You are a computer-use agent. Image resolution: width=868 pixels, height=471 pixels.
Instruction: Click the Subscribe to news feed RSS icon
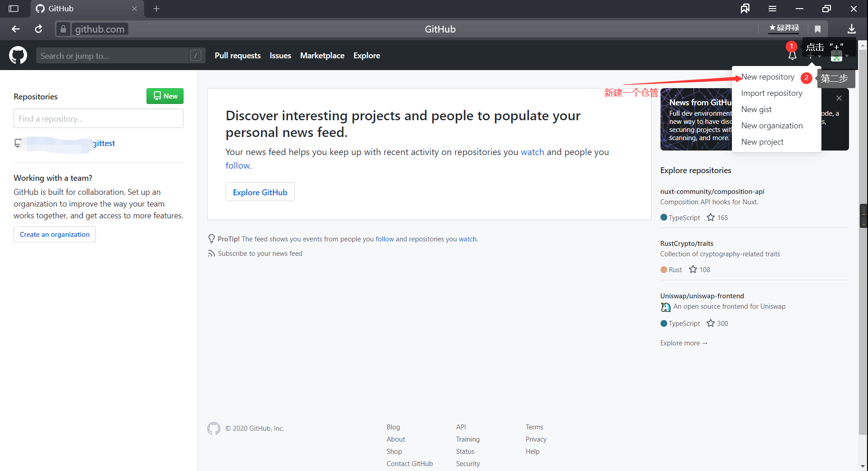tap(211, 254)
